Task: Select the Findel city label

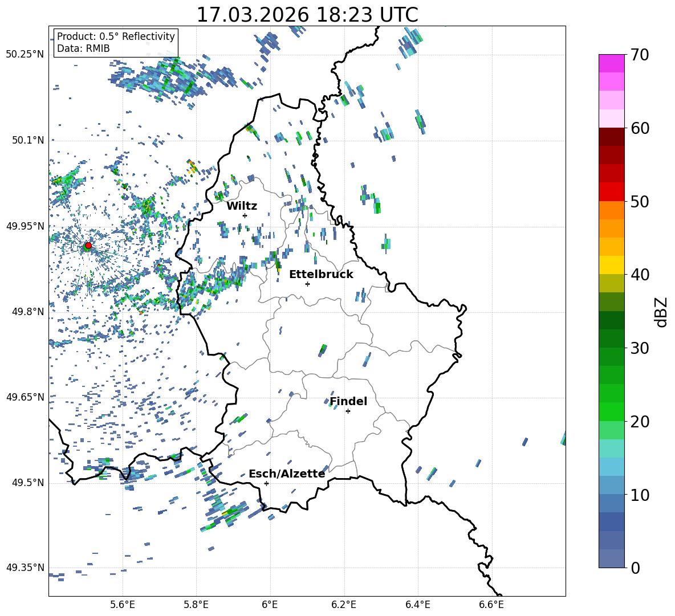Action: click(x=348, y=401)
